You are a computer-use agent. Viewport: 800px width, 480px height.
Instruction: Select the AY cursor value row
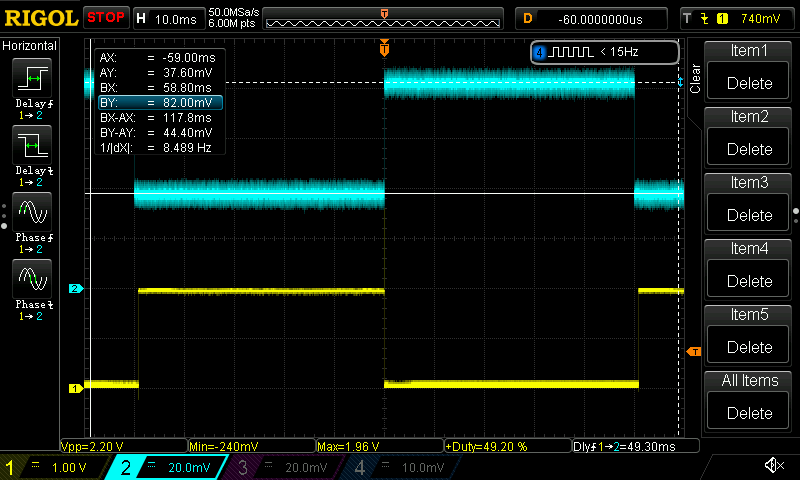[160, 72]
